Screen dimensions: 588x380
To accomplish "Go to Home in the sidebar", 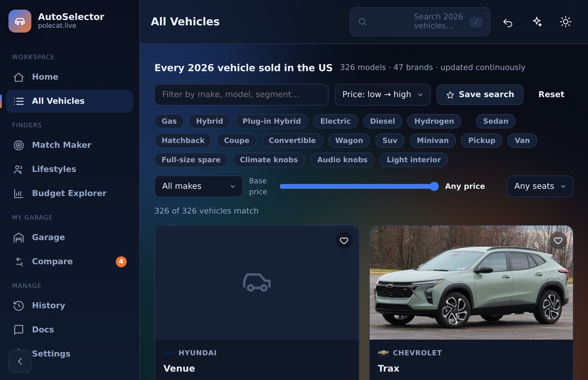I will pyautogui.click(x=70, y=77).
